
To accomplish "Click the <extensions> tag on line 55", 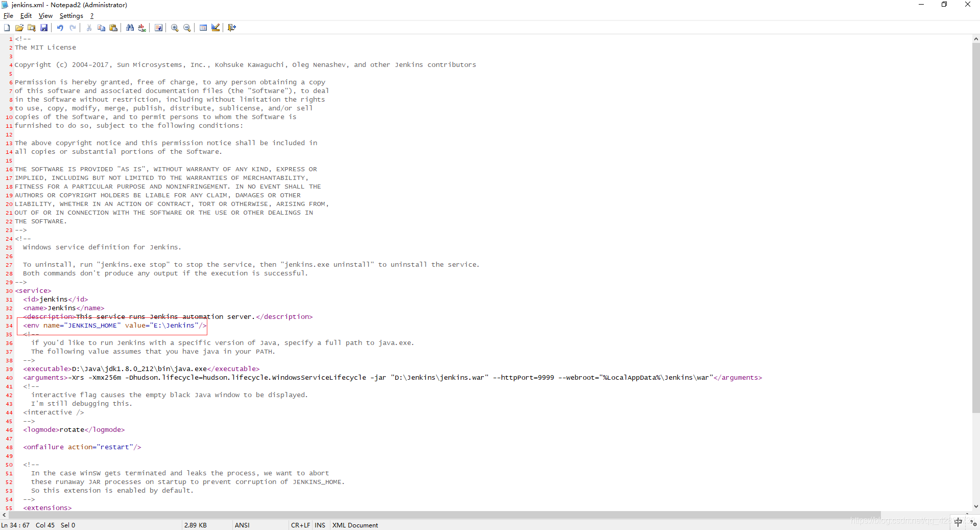I will coord(47,508).
